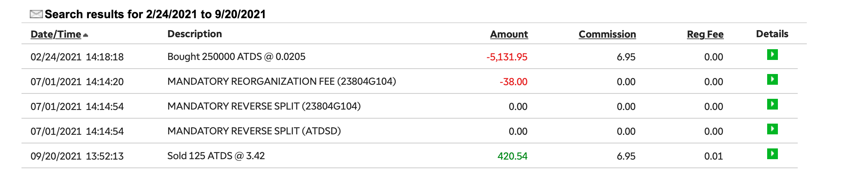This screenshot has width=868, height=191.
Task: Sort results by the Reg Fee column
Action: click(705, 34)
